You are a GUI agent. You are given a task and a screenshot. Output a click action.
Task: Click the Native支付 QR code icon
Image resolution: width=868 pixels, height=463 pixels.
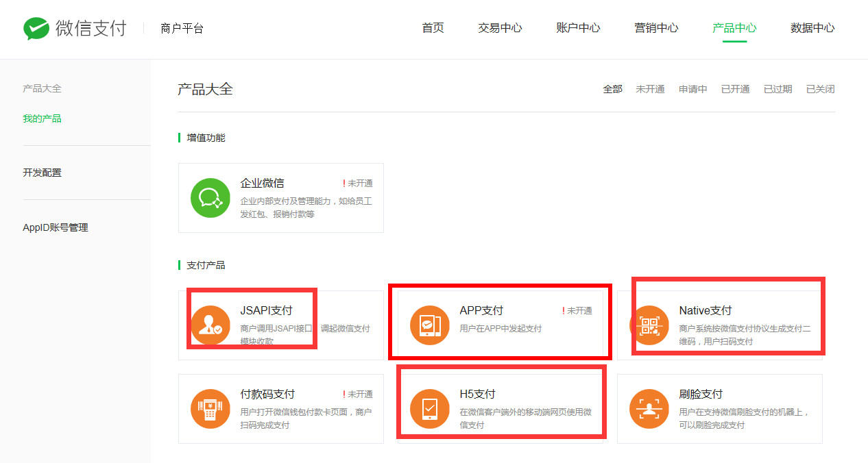[x=649, y=325]
